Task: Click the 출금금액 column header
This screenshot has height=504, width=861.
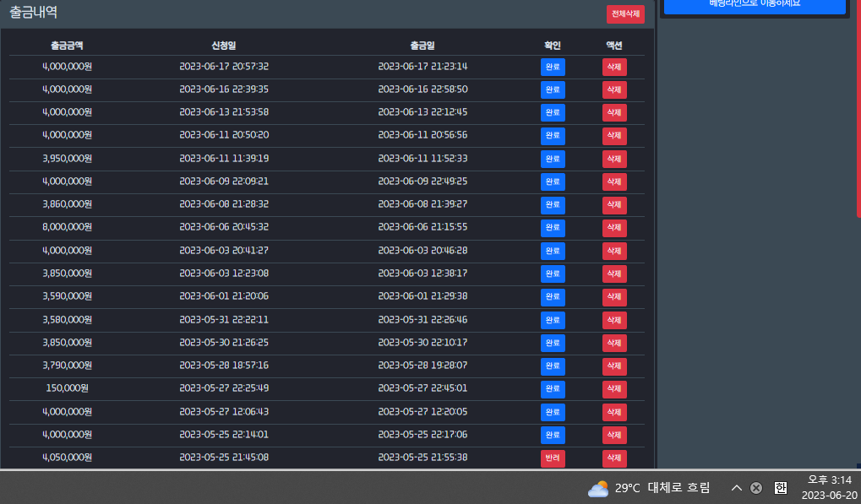Action: click(x=67, y=46)
